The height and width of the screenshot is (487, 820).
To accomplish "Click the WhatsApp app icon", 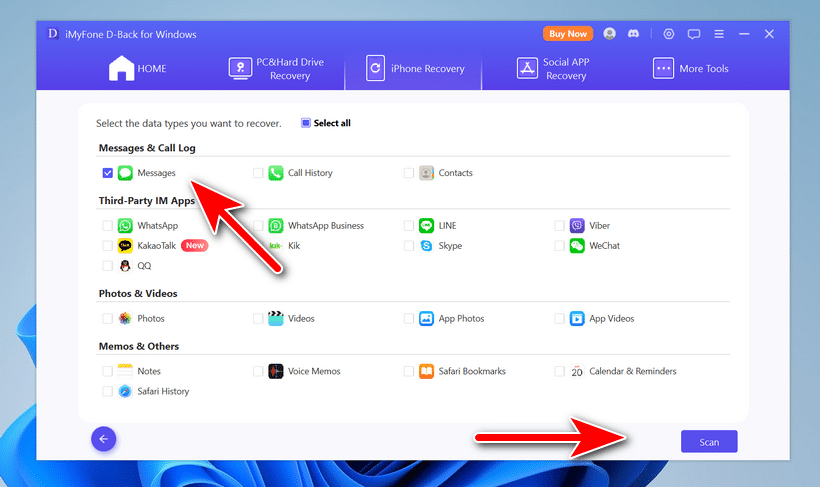I will point(125,226).
